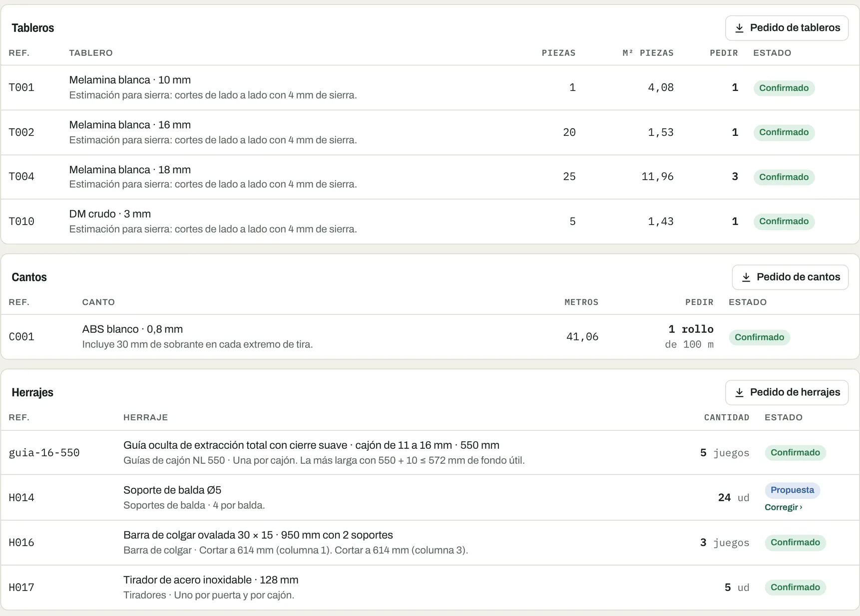Select the T001 reference cell
The image size is (860, 616).
pos(21,88)
